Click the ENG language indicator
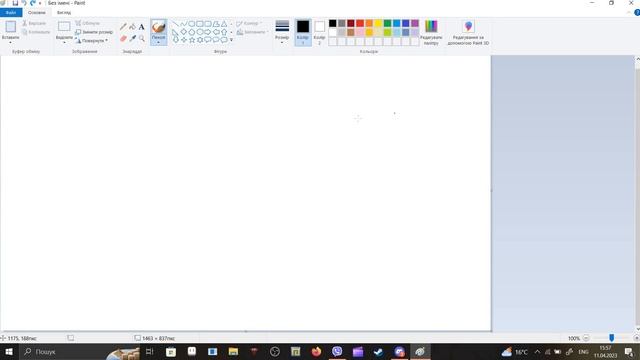640x360 pixels. point(584,352)
